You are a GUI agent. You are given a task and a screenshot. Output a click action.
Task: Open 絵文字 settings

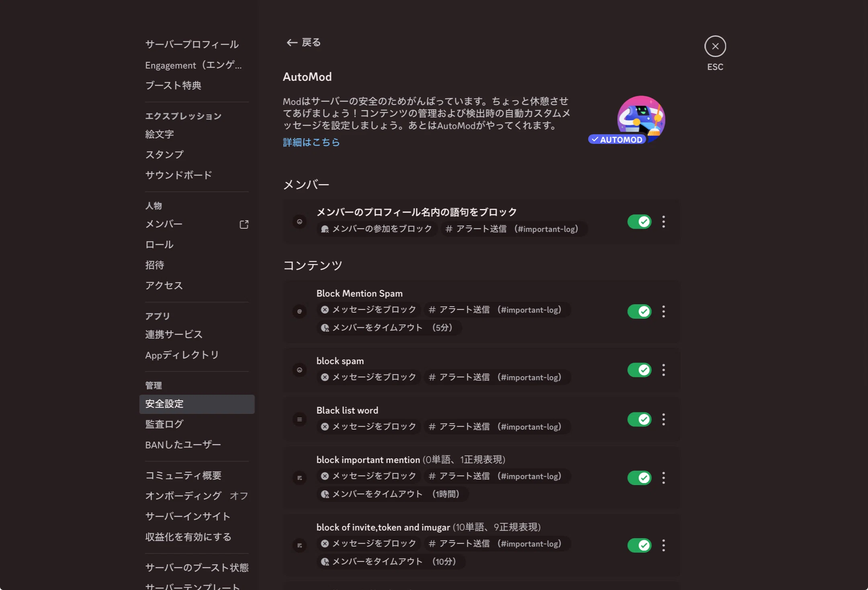click(197, 134)
